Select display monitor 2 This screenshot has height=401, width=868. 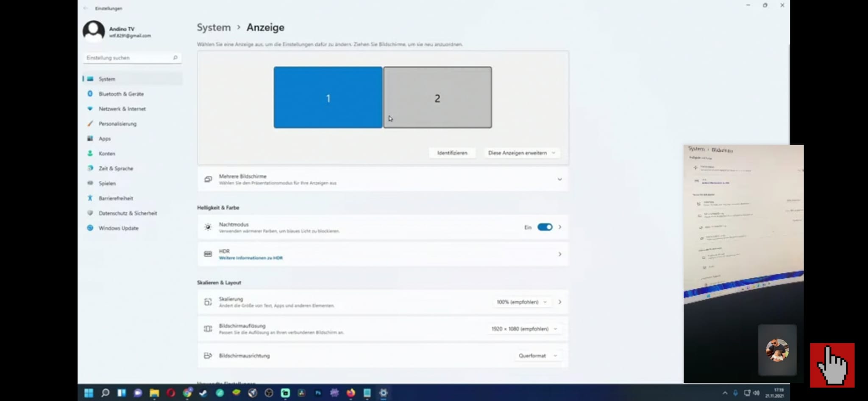tap(437, 98)
